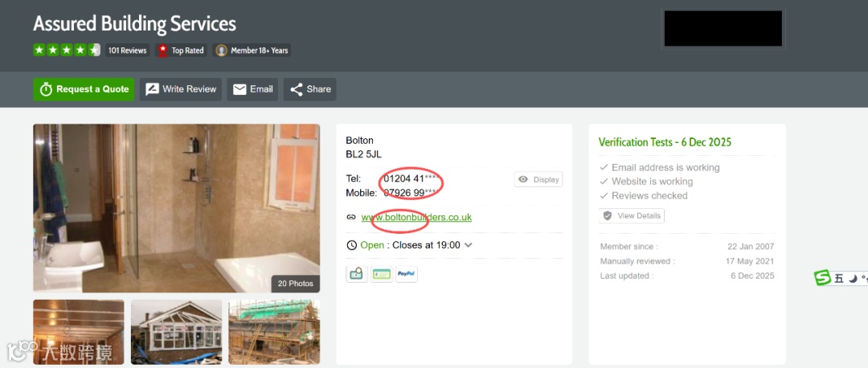
Task: Click the BL2 5JL postcode text
Action: pos(364,154)
